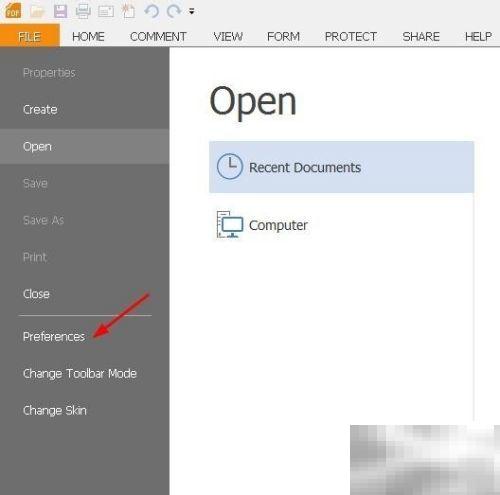
Task: Select Preferences in the file menu
Action: click(54, 336)
